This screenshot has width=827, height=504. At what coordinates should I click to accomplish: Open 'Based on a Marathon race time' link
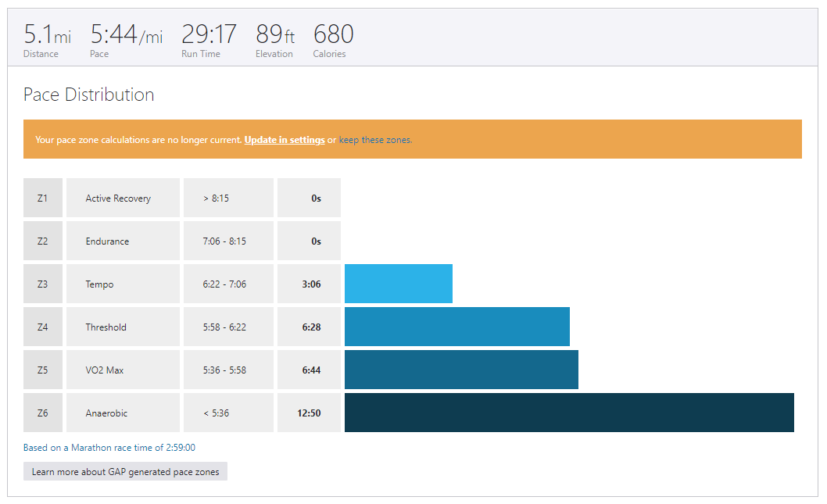[x=109, y=448]
